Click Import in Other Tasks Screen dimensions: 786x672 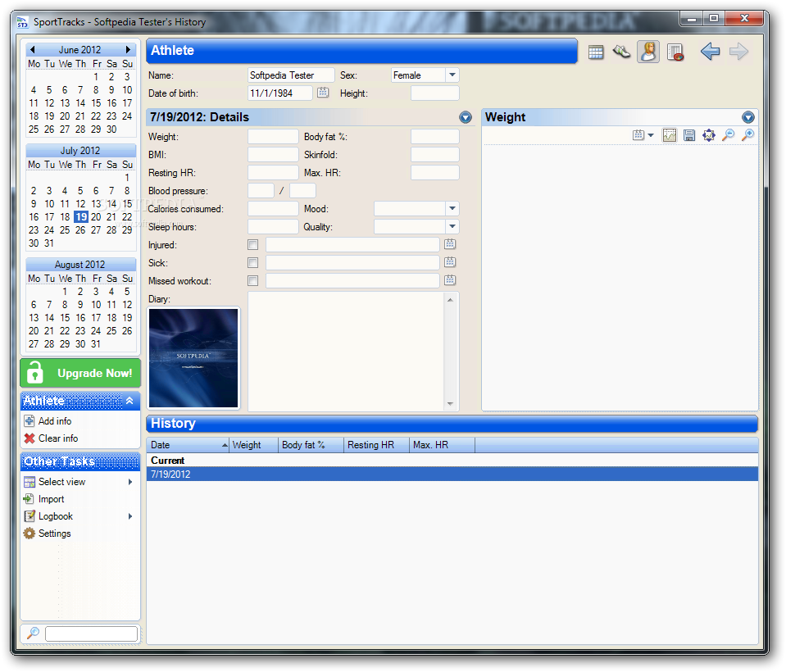click(51, 499)
